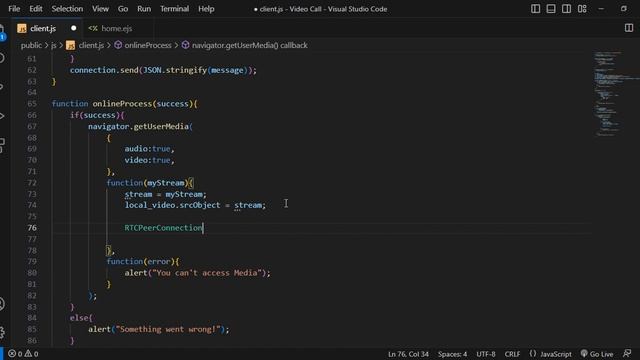This screenshot has width=640, height=360.
Task: Open Run and Debug in activity bar
Action: [x=2, y=116]
